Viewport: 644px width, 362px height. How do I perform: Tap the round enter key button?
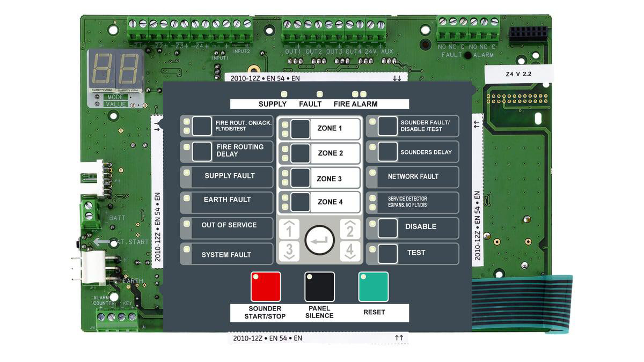[x=319, y=240]
